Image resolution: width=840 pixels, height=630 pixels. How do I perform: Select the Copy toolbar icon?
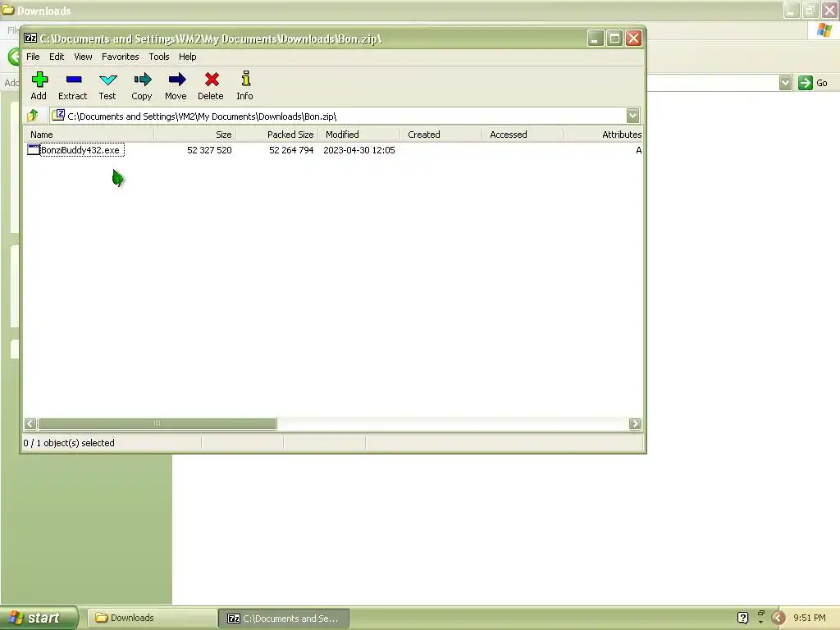pos(142,80)
